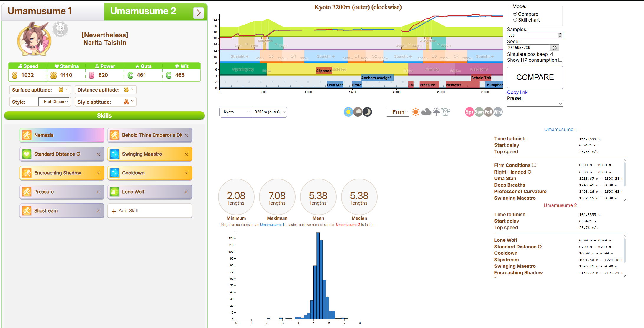Click the Pressure skill icon
644x328 pixels.
pos(27,192)
